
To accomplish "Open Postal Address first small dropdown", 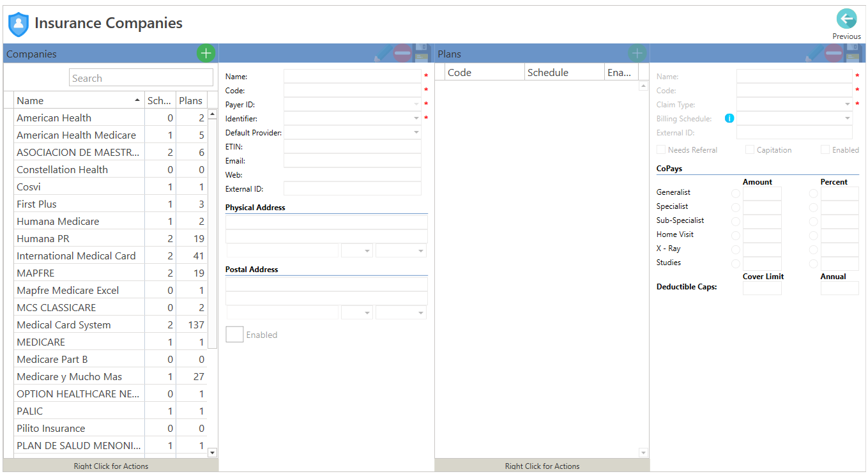I will coord(357,312).
